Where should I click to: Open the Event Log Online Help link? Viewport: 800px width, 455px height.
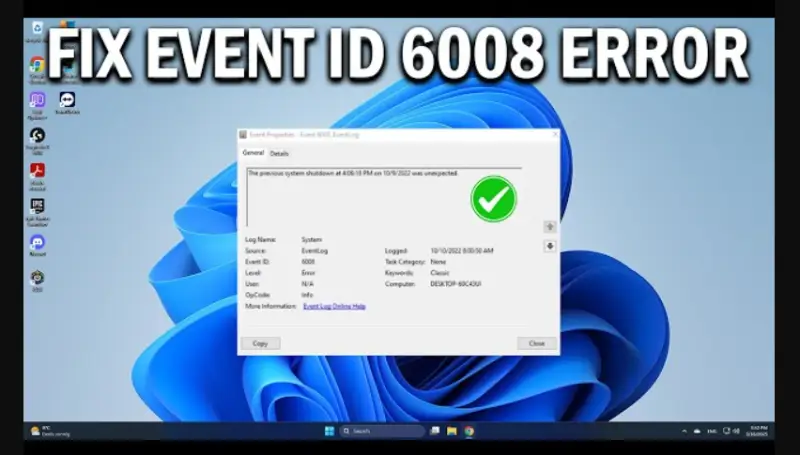pyautogui.click(x=334, y=306)
